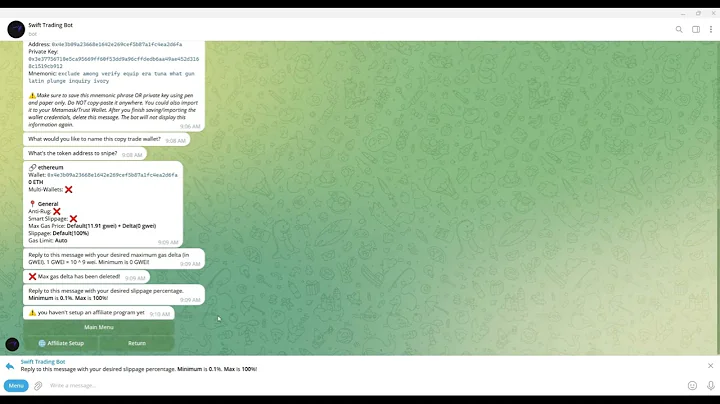Focus the Write a message input field

coord(363,386)
